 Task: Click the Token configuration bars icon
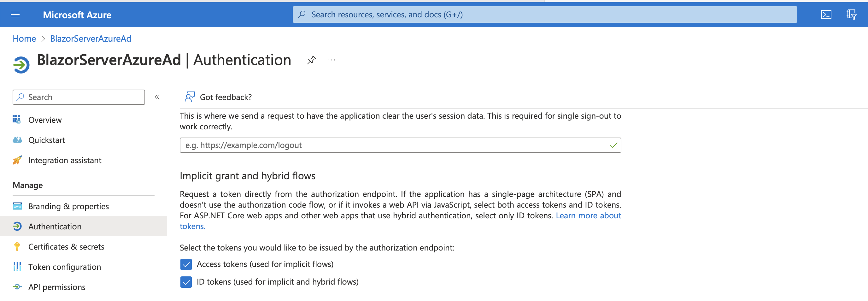pyautogui.click(x=17, y=267)
